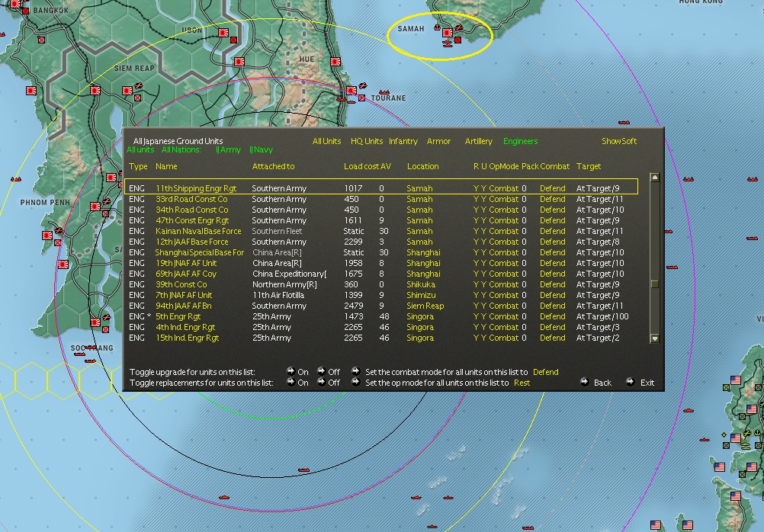Click the 'All units' green filter label
The width and height of the screenshot is (764, 532).
click(140, 149)
